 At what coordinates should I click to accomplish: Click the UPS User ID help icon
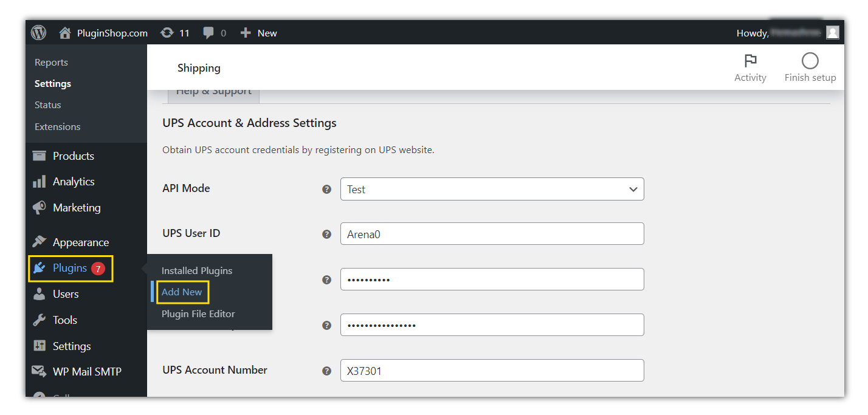tap(326, 234)
